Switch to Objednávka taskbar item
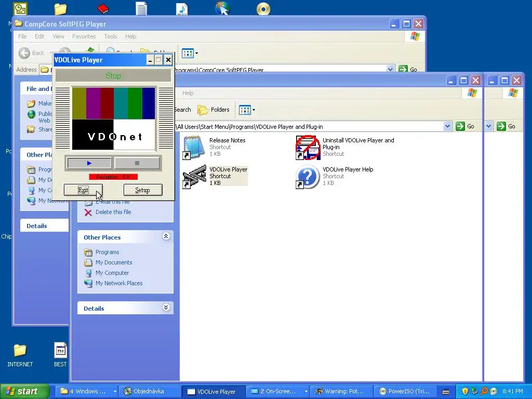Image resolution: width=532 pixels, height=399 pixels. point(149,391)
